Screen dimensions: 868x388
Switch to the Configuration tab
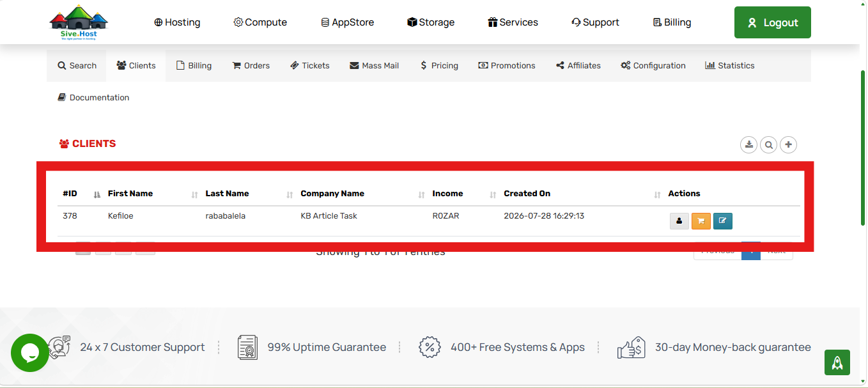(653, 65)
